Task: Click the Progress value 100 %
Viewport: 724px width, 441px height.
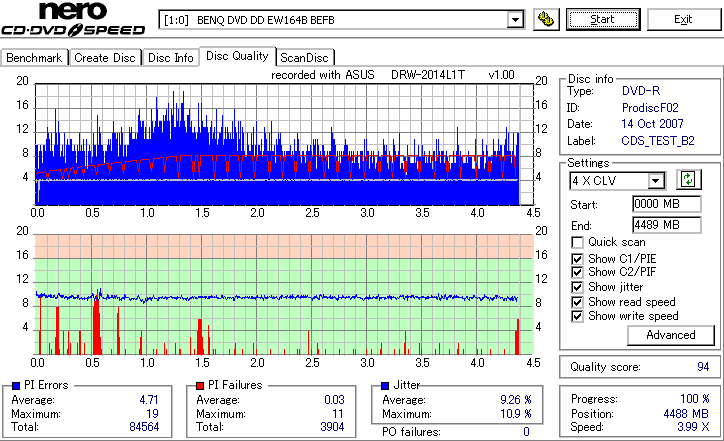Action: tap(695, 399)
